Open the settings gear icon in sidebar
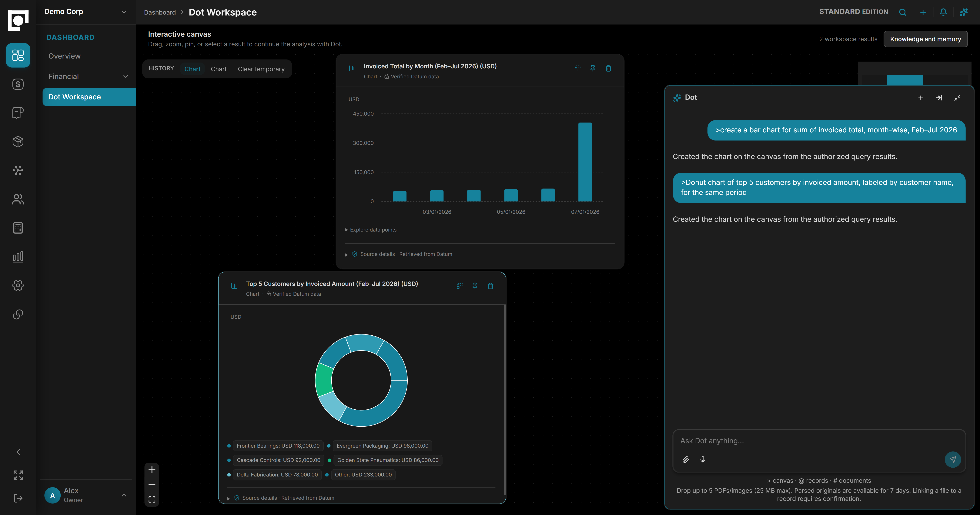The image size is (980, 515). click(18, 285)
